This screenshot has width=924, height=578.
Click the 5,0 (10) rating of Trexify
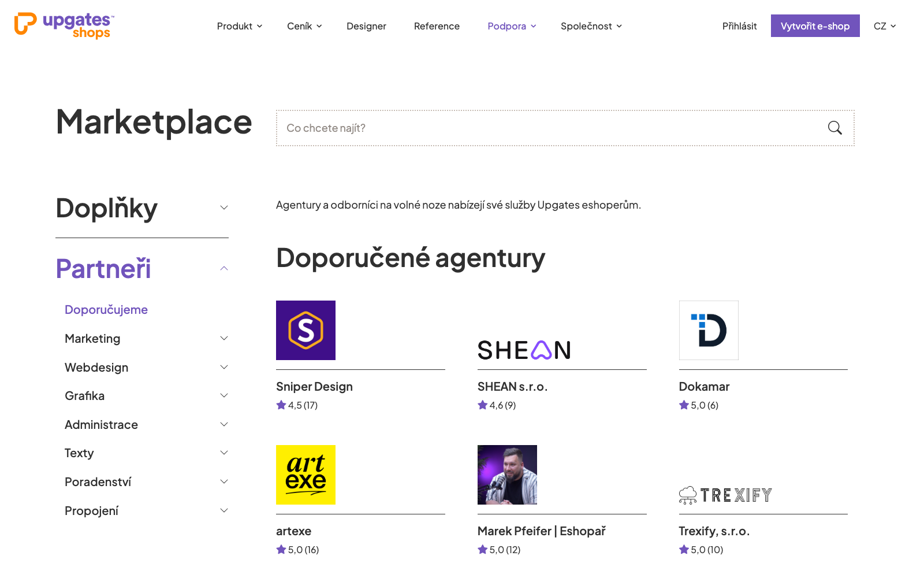(701, 550)
